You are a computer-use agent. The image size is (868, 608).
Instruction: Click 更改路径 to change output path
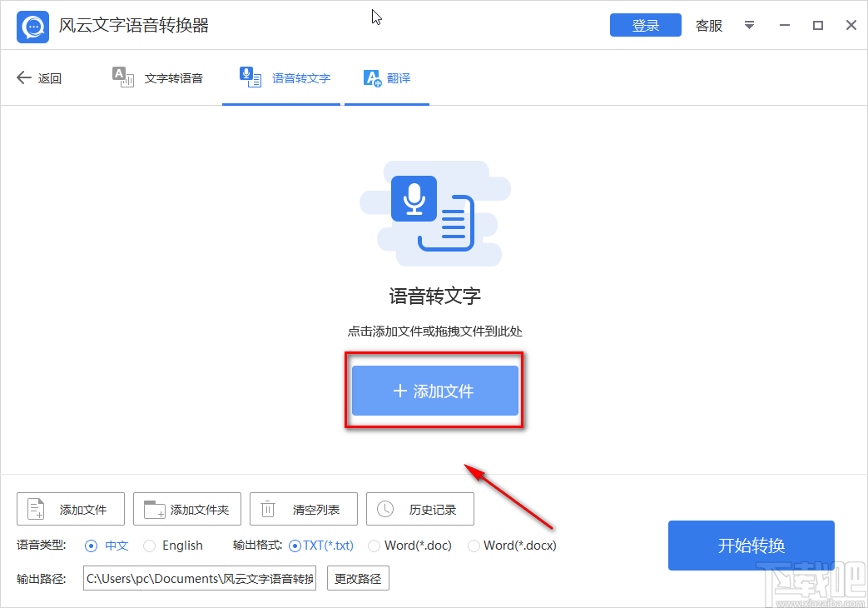pos(358,578)
